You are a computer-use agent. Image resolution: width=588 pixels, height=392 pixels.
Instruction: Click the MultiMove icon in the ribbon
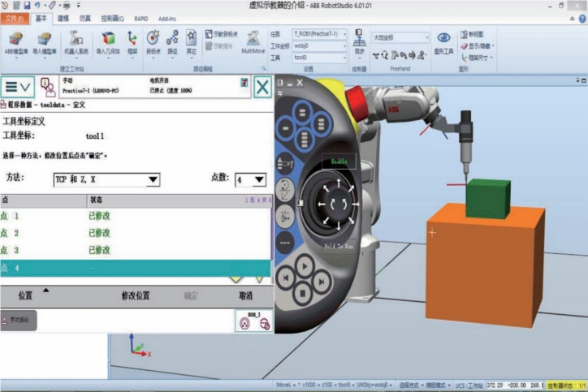tap(253, 42)
